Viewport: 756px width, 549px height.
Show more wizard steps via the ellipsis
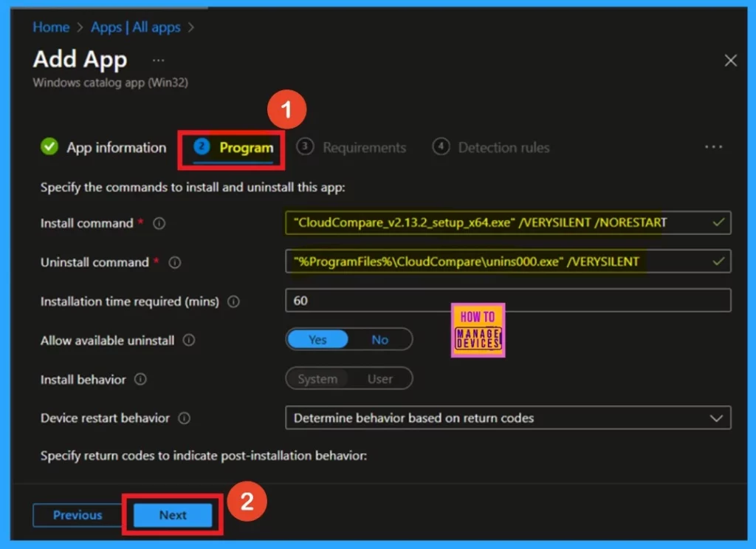(x=713, y=146)
